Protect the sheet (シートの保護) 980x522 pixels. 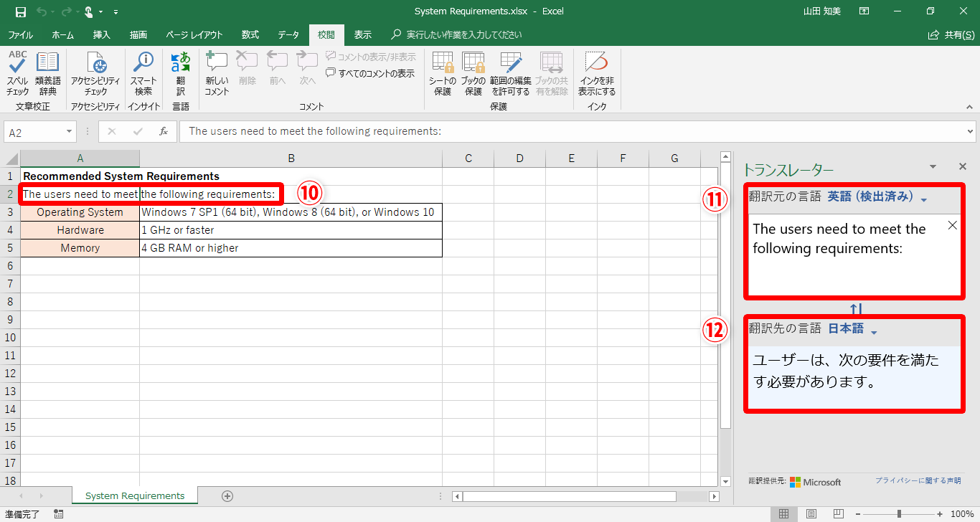pyautogui.click(x=443, y=73)
